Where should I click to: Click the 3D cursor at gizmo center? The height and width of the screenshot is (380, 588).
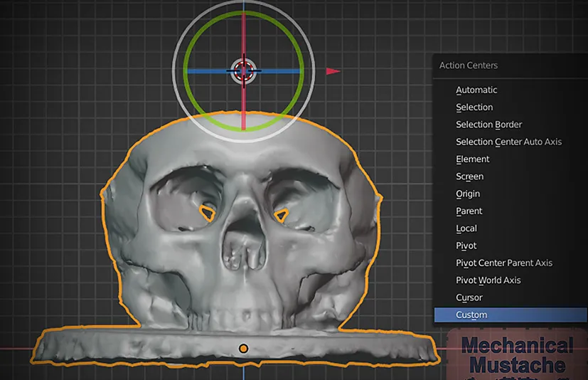243,71
